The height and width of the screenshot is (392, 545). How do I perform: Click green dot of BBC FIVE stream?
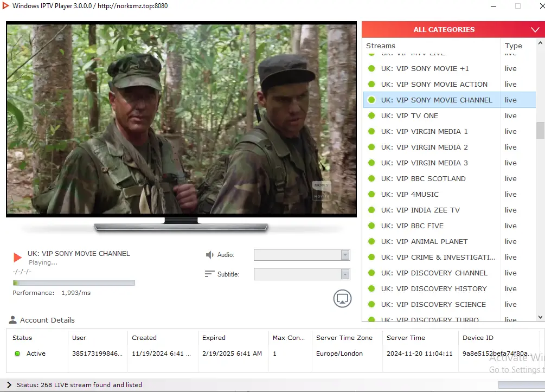371,226
